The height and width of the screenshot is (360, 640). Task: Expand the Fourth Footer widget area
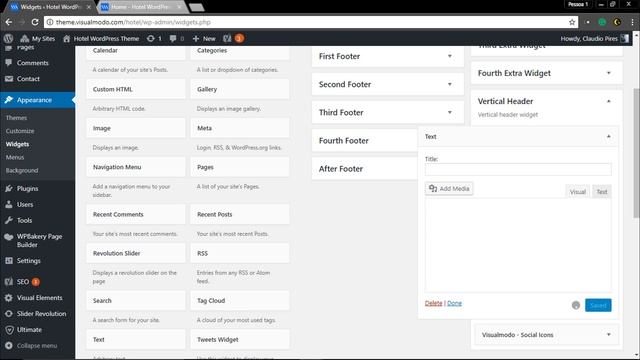pos(364,140)
